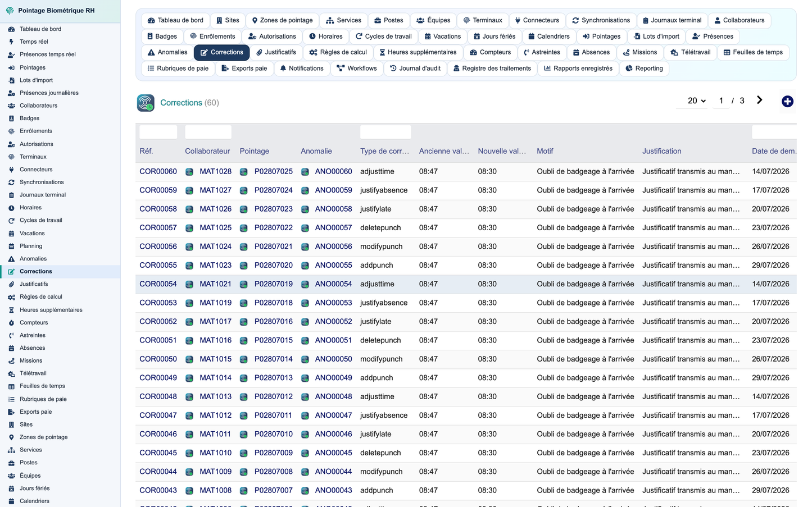Click the Pointage Biométrique RH fingerprint logo

tap(10, 11)
